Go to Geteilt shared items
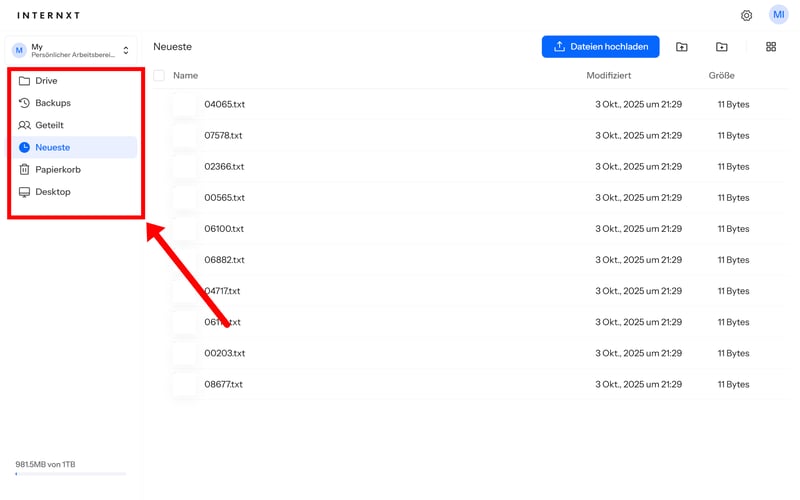Viewport: 800px width, 500px height. [x=49, y=125]
